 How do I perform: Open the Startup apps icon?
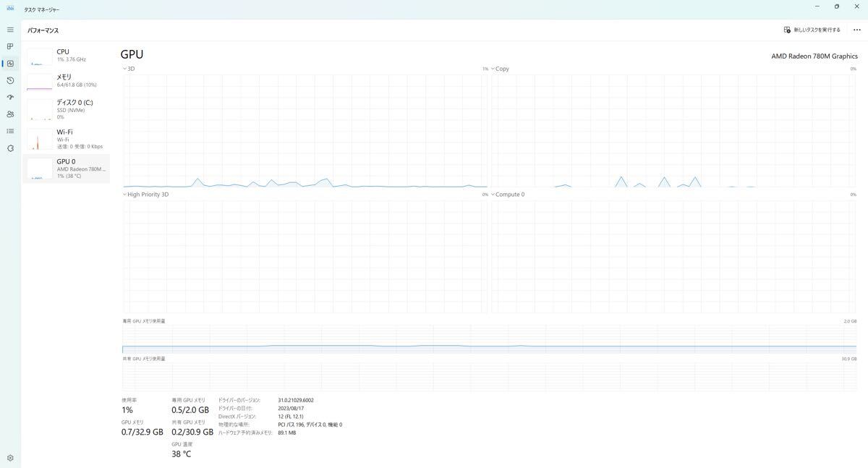click(10, 97)
